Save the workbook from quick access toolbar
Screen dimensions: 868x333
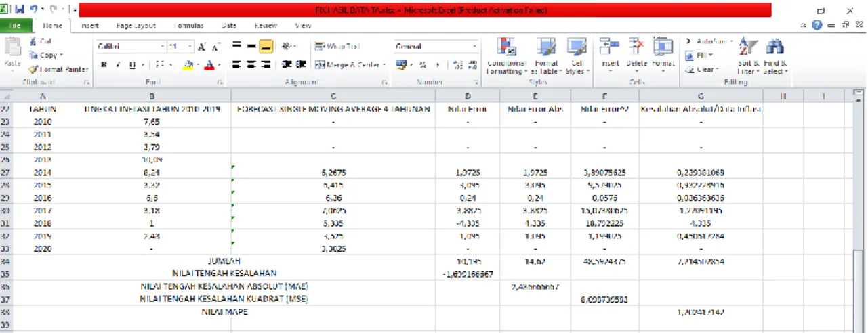point(20,10)
